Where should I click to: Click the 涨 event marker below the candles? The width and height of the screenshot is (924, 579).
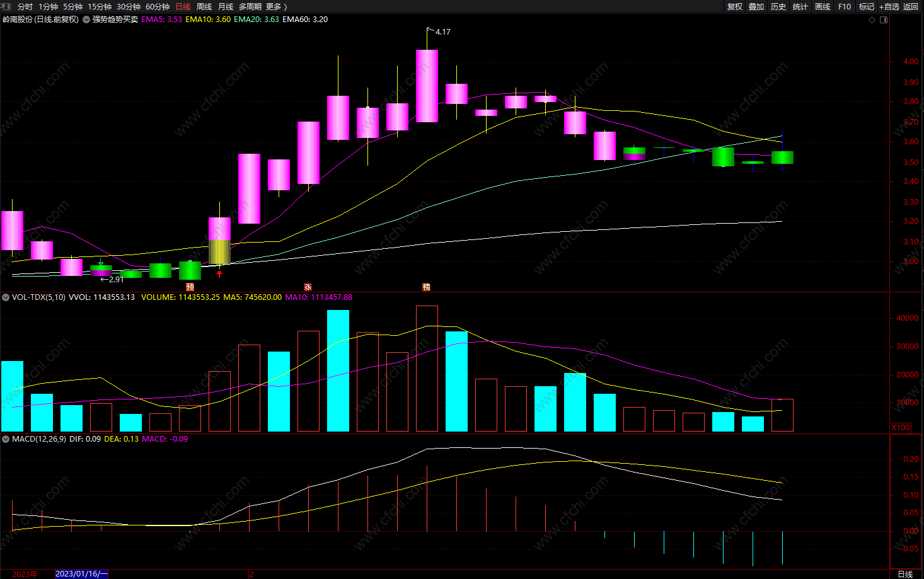click(x=308, y=287)
